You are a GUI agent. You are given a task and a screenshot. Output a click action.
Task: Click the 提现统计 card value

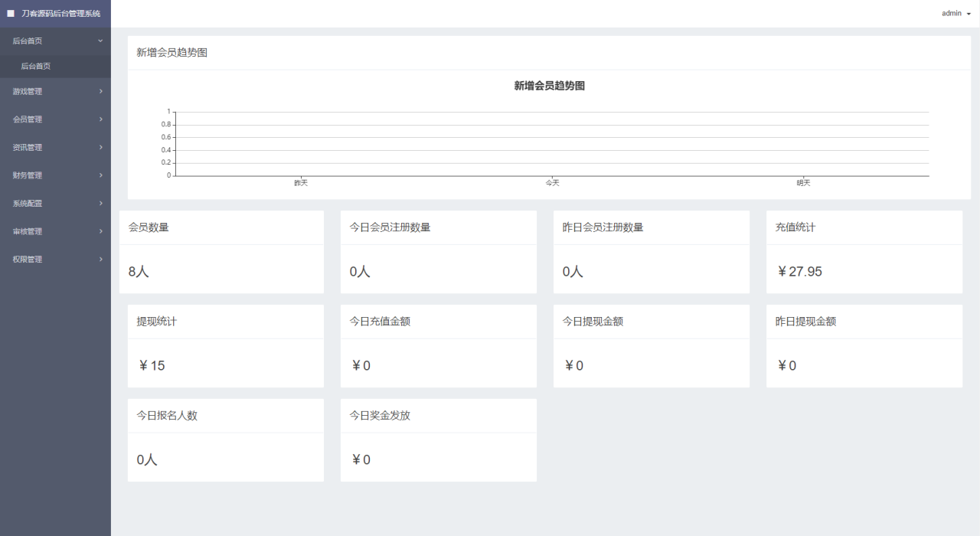152,365
